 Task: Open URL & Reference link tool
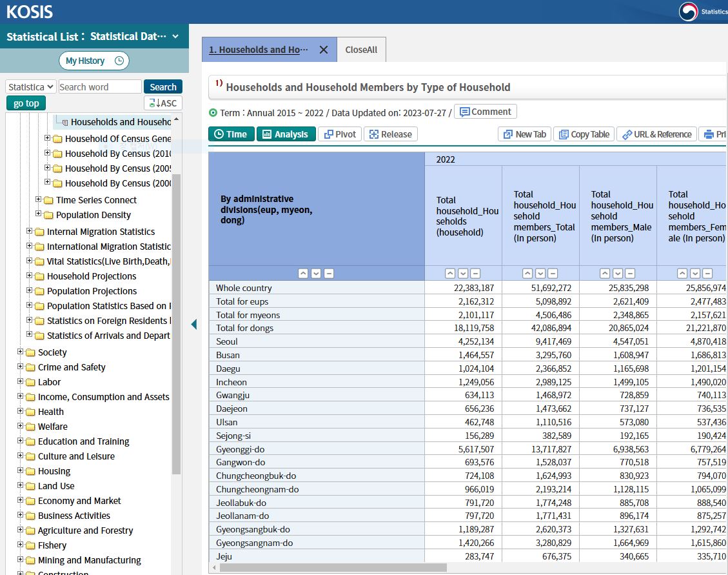click(656, 134)
